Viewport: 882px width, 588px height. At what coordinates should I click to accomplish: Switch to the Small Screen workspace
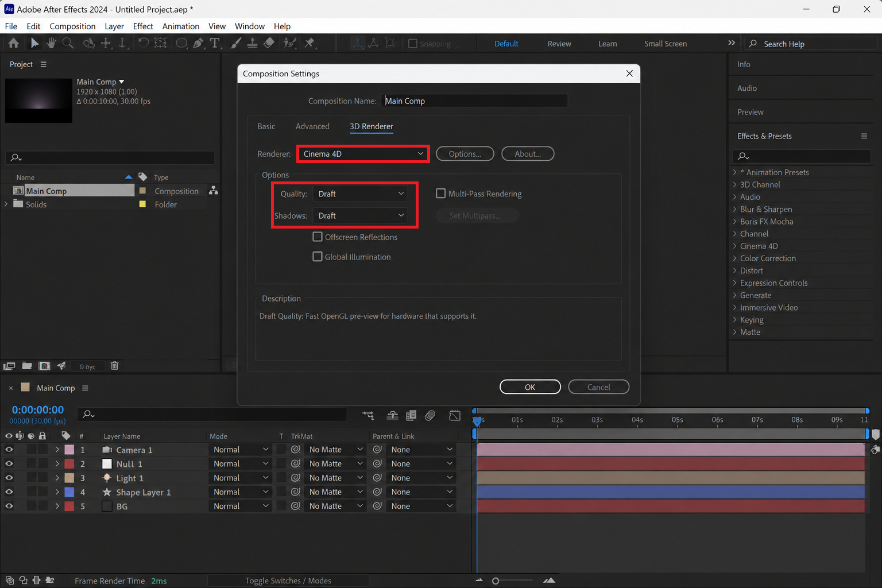[666, 44]
